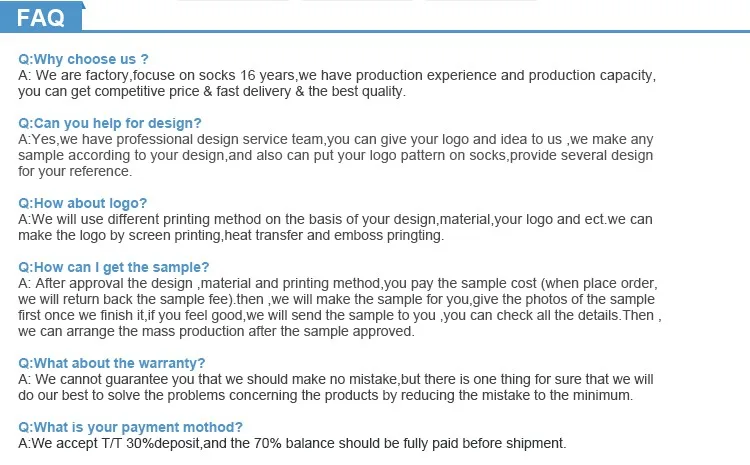Open the "Can you help for design?" question

tap(110, 123)
